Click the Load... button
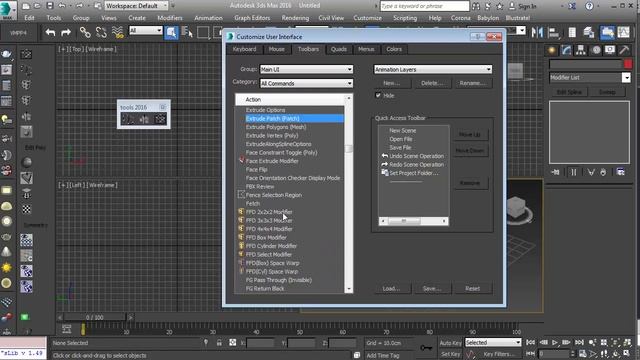 (391, 289)
